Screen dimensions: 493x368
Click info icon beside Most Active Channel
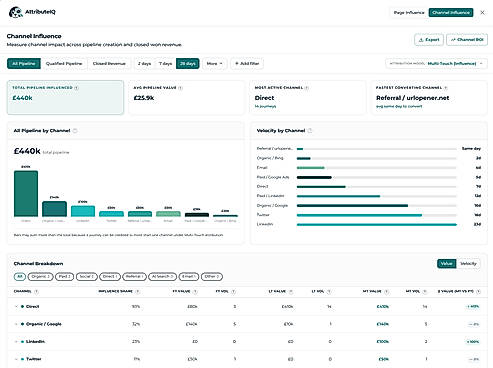pos(307,88)
